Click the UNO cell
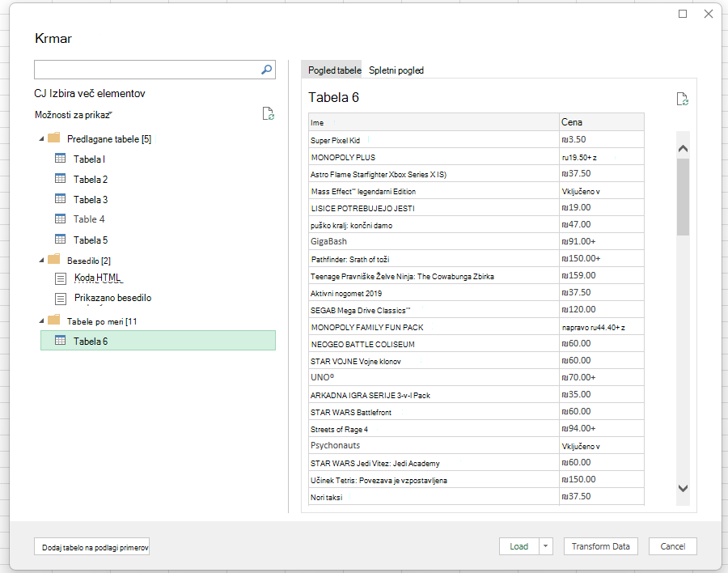The height and width of the screenshot is (573, 728). pyautogui.click(x=434, y=378)
